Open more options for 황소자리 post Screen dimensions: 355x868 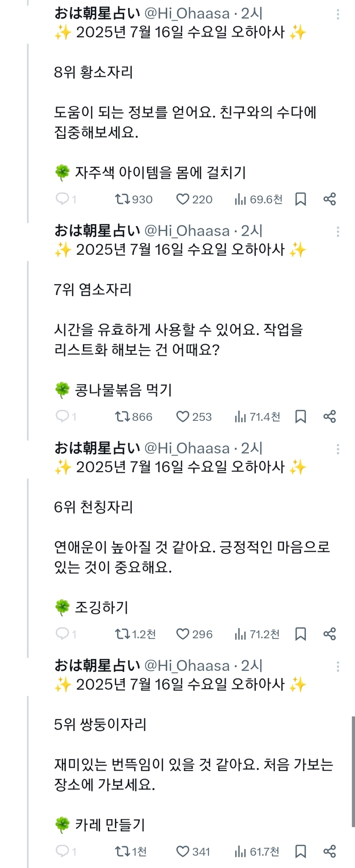coord(338,14)
